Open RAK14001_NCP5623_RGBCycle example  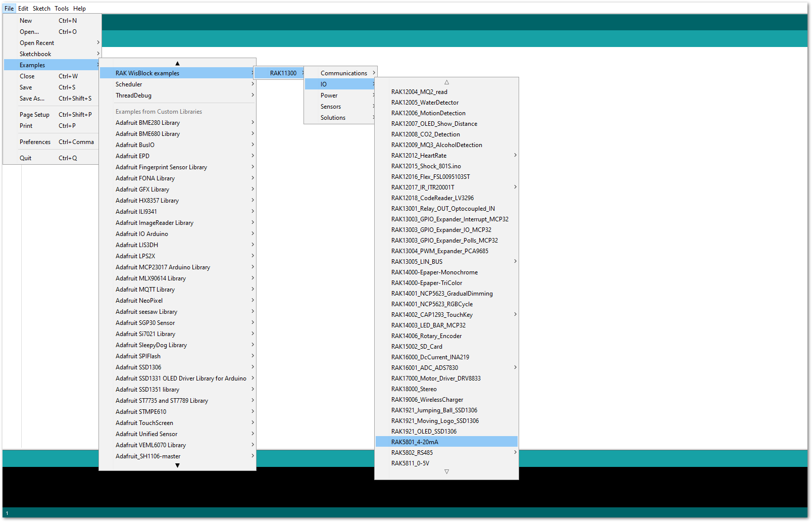[x=447, y=304]
